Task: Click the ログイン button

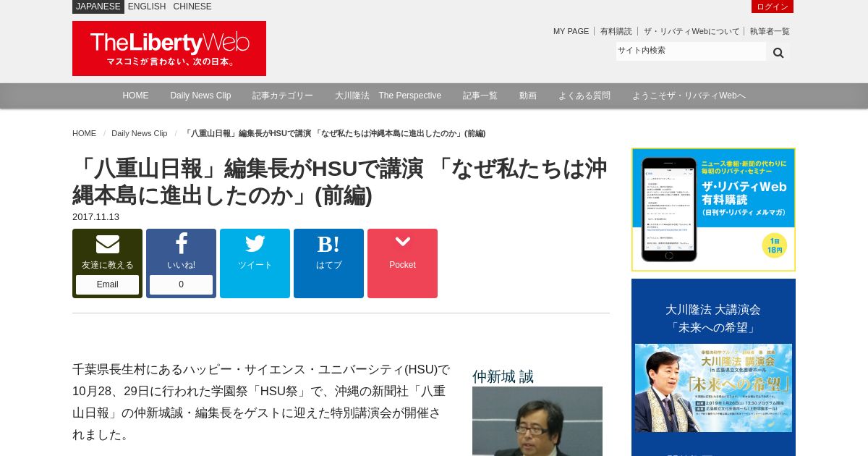Action: point(773,7)
